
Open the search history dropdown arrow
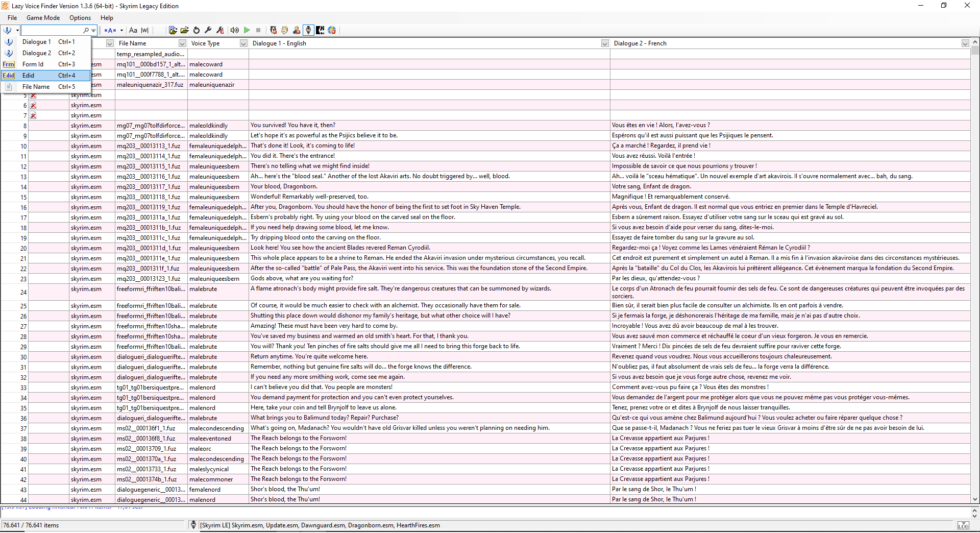point(93,30)
